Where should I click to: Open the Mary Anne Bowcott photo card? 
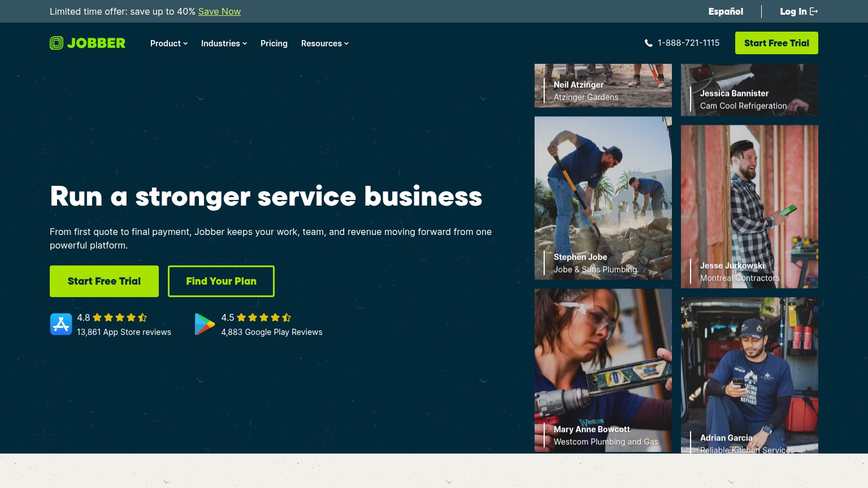(603, 371)
